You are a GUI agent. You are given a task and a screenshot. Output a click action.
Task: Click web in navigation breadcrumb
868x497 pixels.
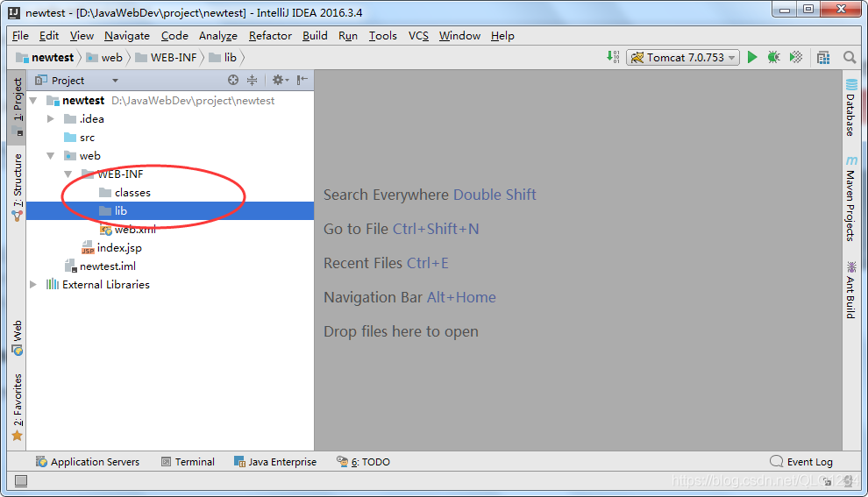pos(104,58)
